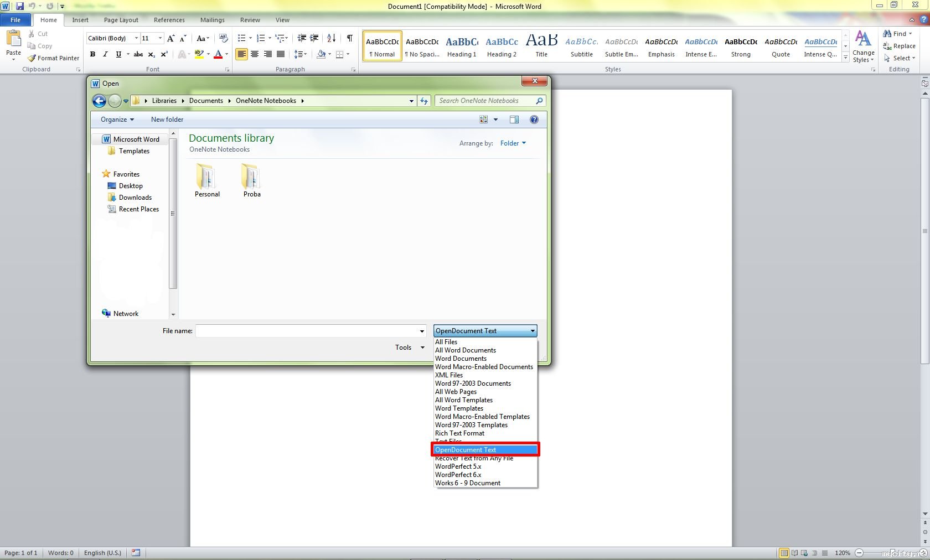Screen dimensions: 930x560
Task: Toggle Strikethrough formatting
Action: pos(138,54)
